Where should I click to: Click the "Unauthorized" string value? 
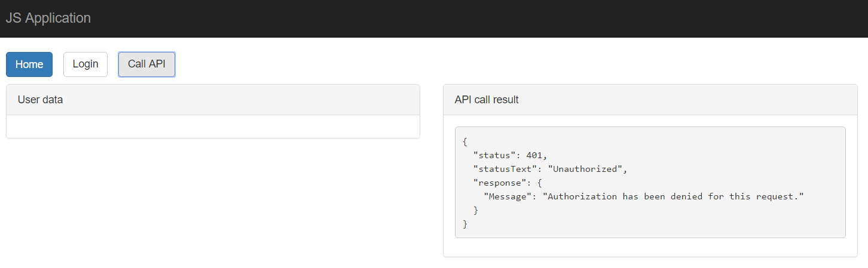point(585,169)
